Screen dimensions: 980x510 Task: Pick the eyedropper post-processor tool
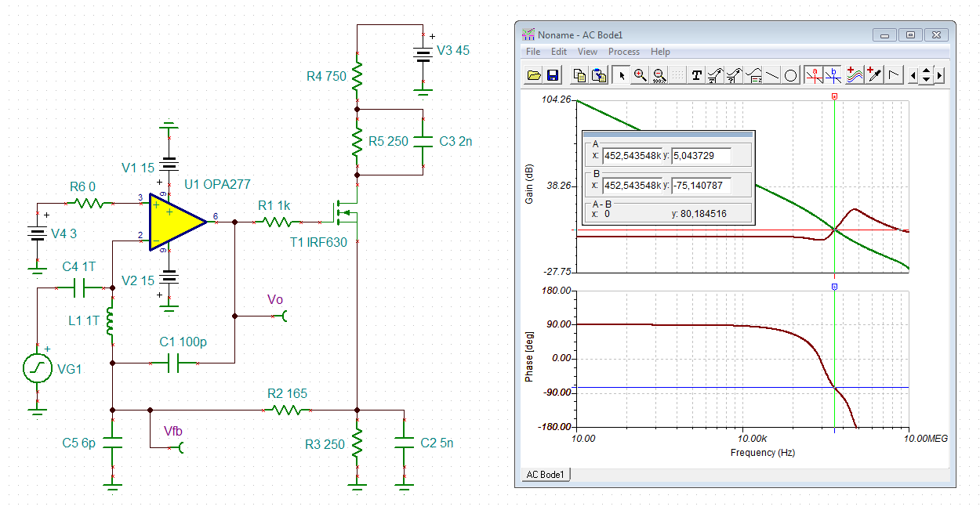(x=874, y=75)
